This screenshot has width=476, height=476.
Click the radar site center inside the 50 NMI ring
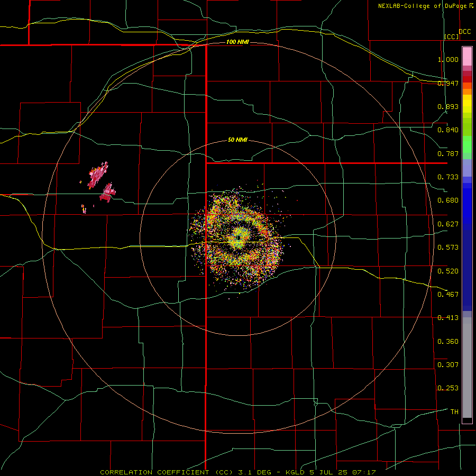pyautogui.click(x=239, y=238)
